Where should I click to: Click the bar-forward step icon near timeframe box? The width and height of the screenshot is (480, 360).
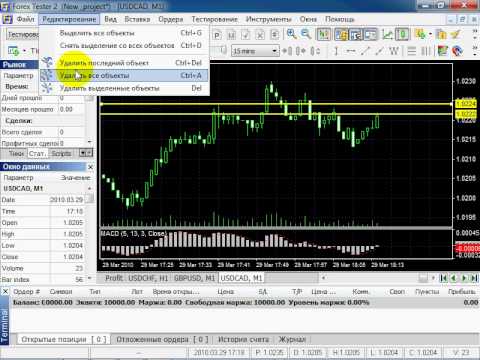click(287, 51)
